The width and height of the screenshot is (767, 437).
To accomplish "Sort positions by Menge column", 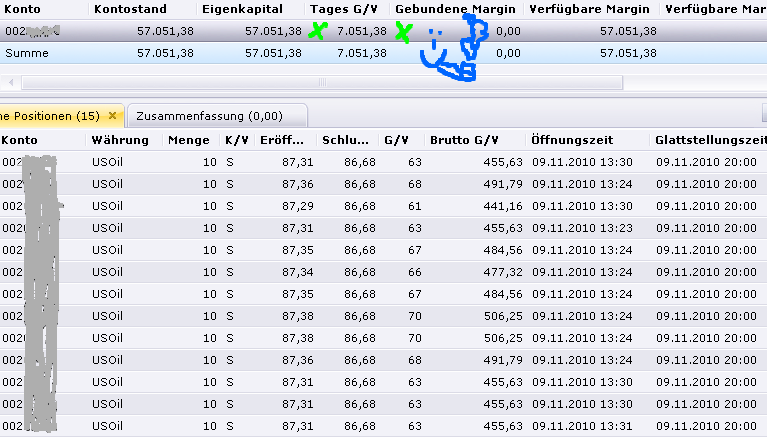I will click(x=188, y=140).
